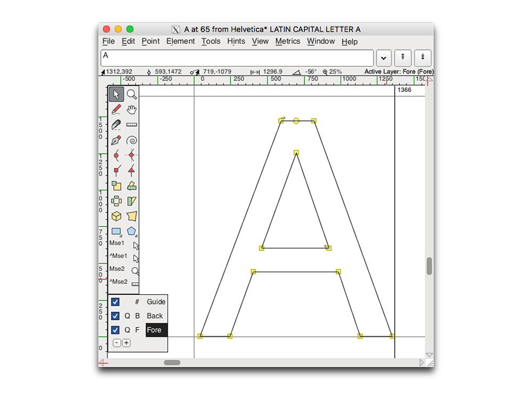Open the glyph word list dropdown
The width and height of the screenshot is (532, 399).
[384, 58]
